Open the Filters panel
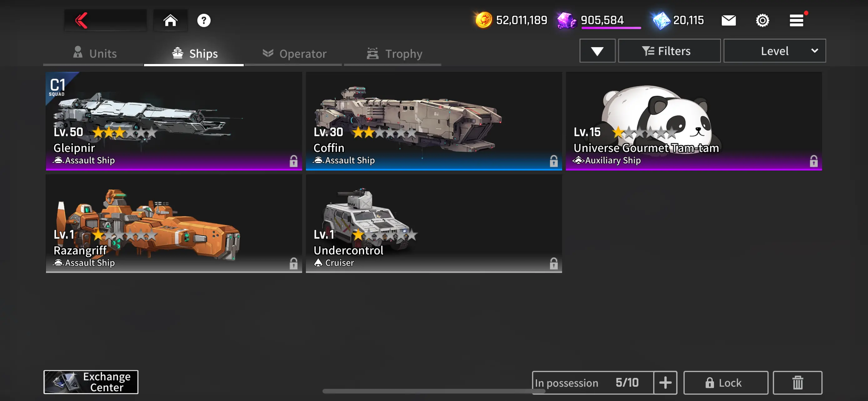The width and height of the screenshot is (868, 401). tap(669, 51)
